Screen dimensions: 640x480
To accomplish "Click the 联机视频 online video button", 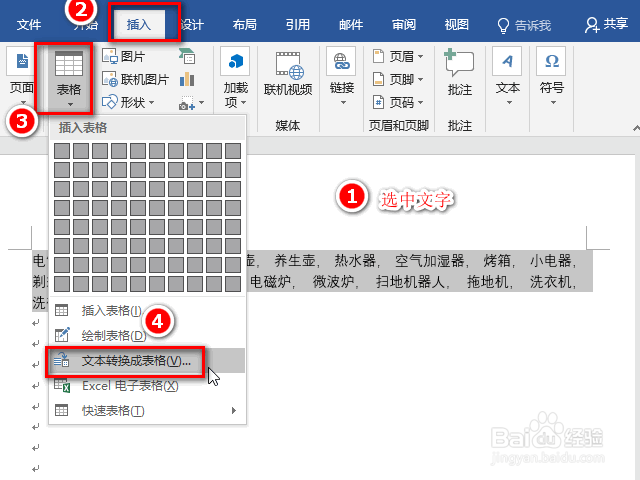I will (x=288, y=74).
